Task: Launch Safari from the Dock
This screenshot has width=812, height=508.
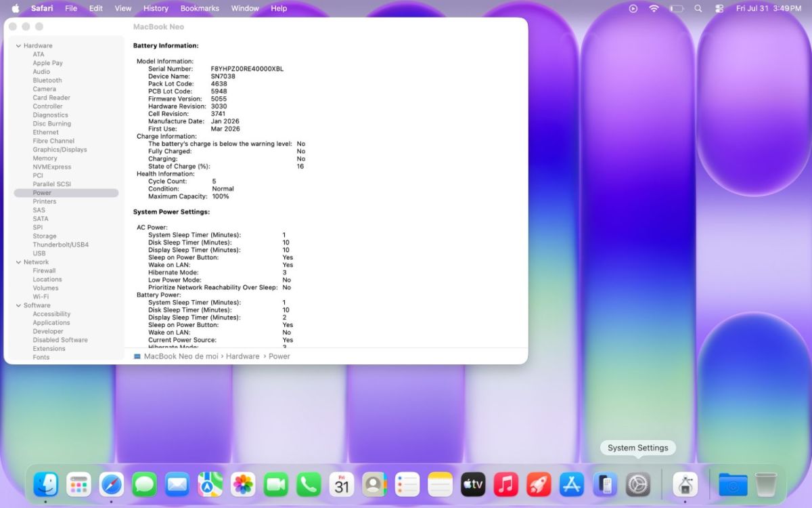Action: tap(112, 484)
